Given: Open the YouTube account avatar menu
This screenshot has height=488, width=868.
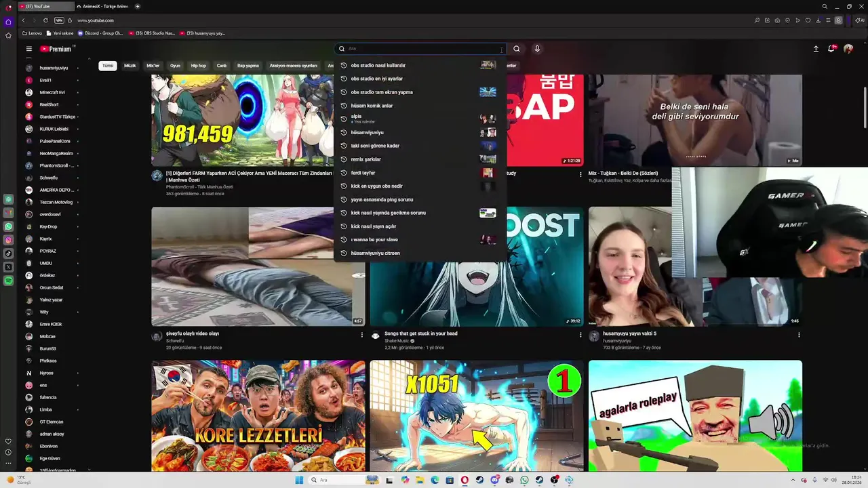Looking at the screenshot, I should 848,49.
